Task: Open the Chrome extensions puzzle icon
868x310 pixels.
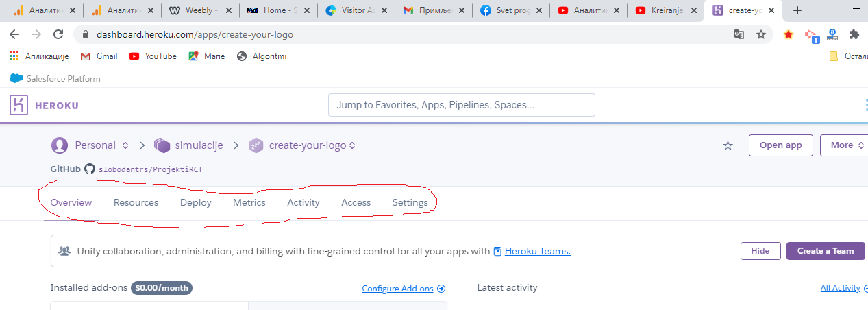Action: 854,34
